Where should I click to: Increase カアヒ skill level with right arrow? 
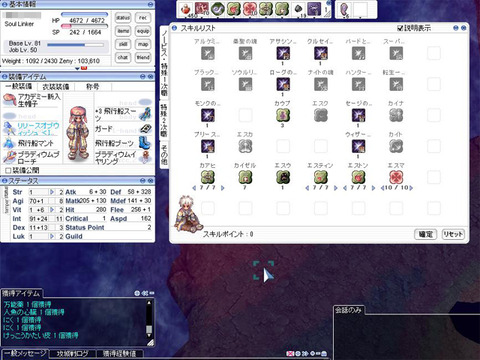click(222, 188)
